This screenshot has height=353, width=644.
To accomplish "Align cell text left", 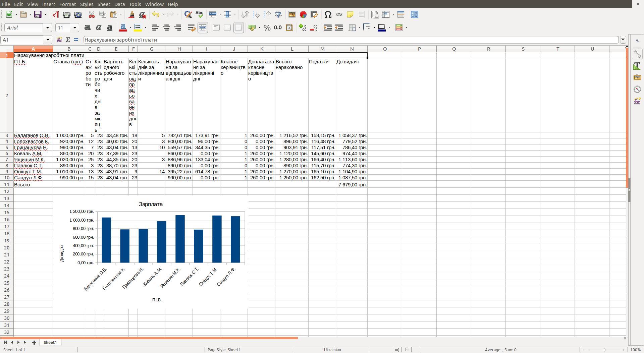I will [155, 28].
